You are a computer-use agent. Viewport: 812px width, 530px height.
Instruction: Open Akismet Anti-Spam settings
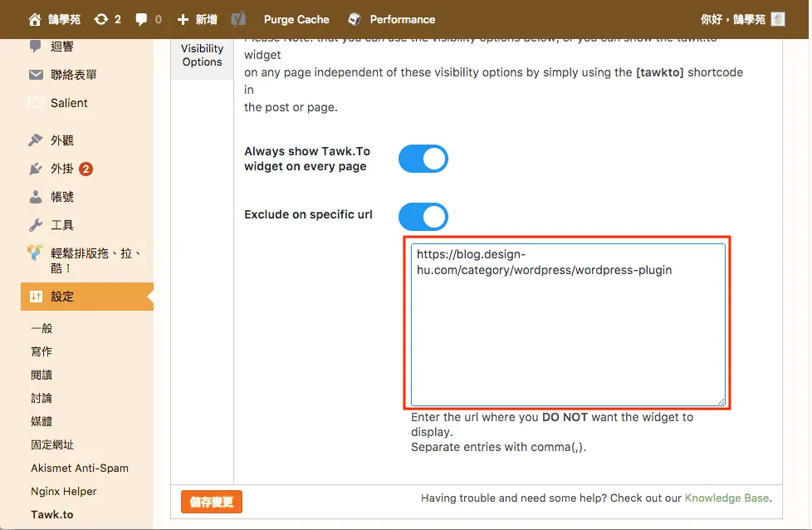pos(79,468)
